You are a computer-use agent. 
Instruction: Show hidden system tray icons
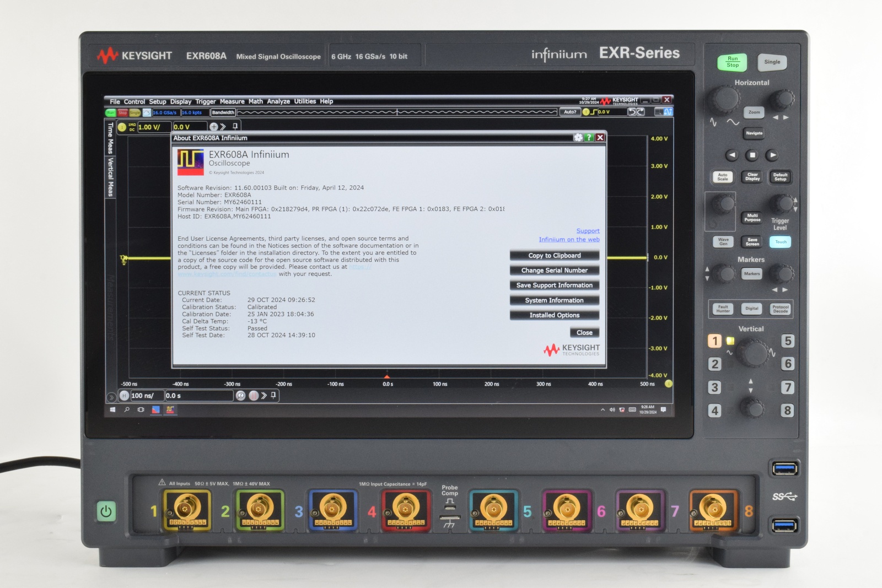tap(603, 410)
